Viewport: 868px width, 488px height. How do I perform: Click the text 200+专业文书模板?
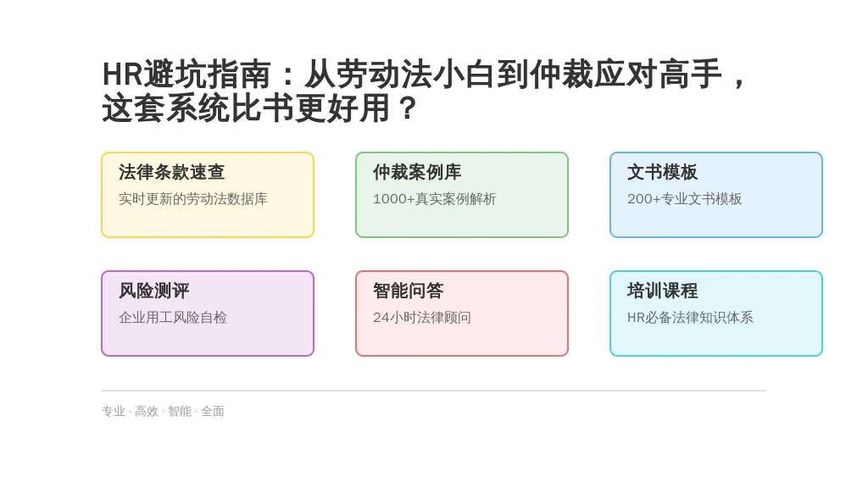684,198
